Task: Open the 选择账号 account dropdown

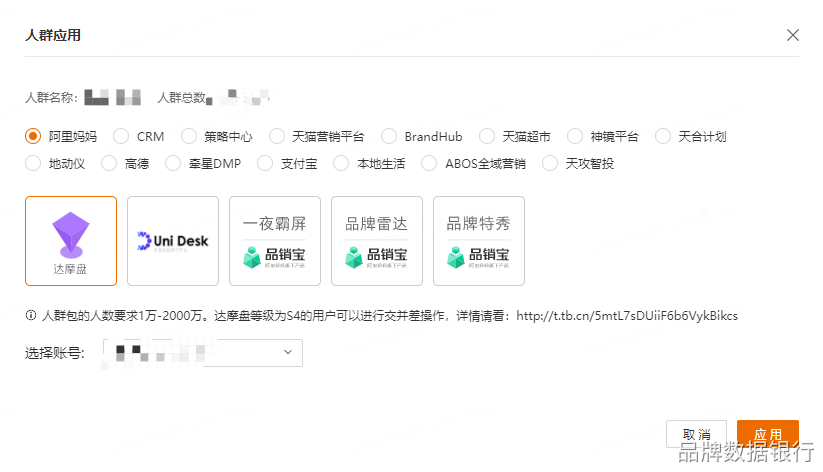Action: tap(203, 353)
